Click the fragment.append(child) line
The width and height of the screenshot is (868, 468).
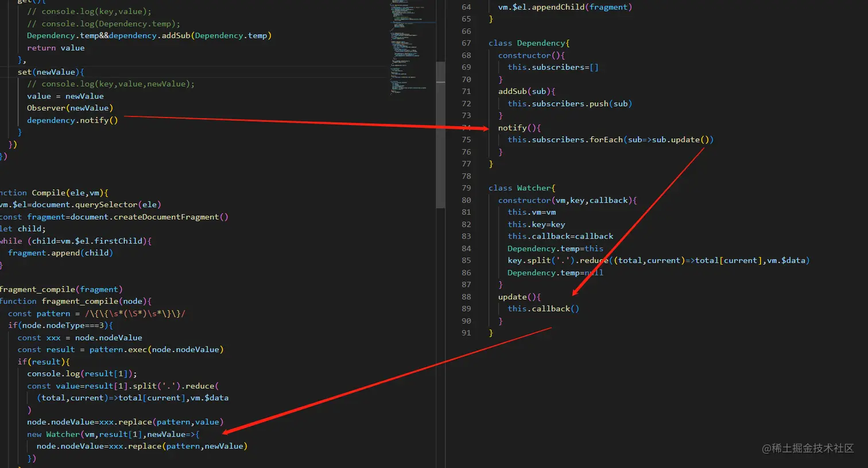coord(60,252)
